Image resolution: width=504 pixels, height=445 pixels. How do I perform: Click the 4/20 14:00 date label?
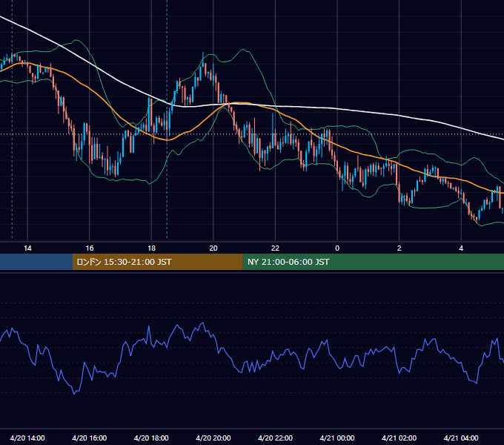click(27, 438)
